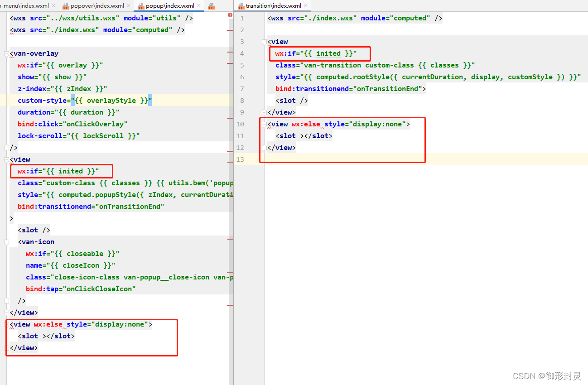Select the transition\index.wxml tab in right pane
Image resolution: width=588 pixels, height=385 pixels.
(273, 6)
